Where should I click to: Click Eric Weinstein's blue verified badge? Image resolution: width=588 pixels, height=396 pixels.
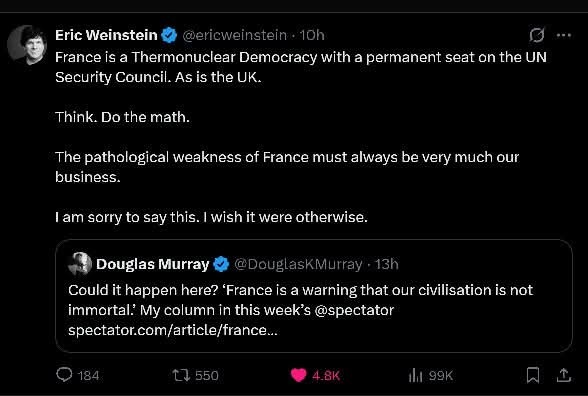click(x=169, y=35)
